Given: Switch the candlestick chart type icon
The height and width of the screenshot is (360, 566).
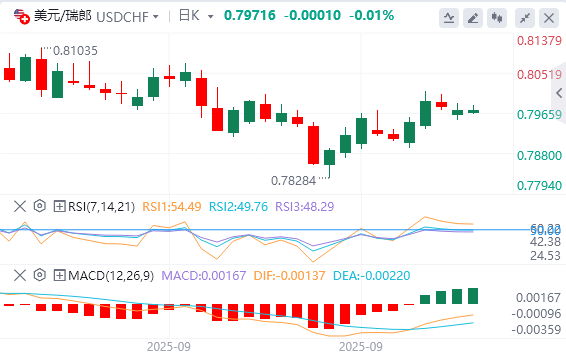Looking at the screenshot, I should click(x=497, y=18).
